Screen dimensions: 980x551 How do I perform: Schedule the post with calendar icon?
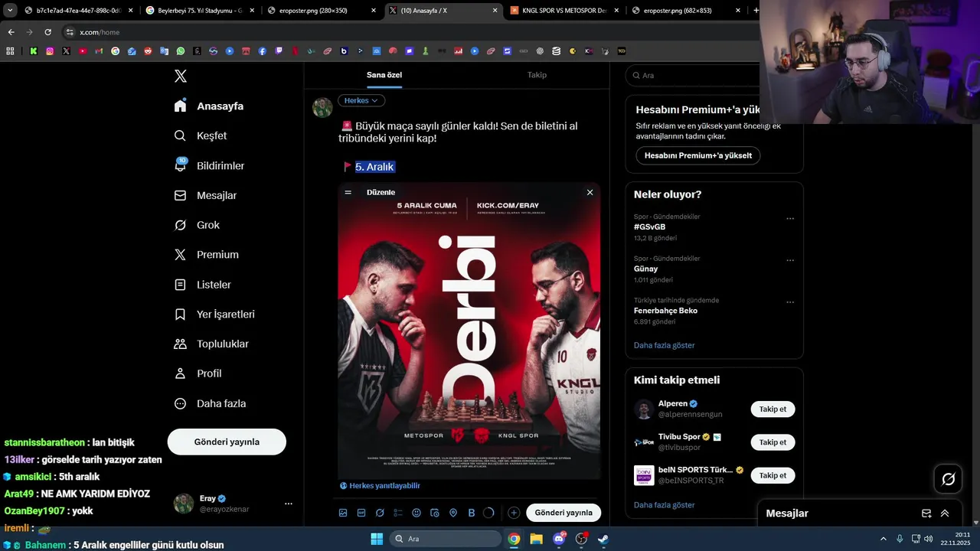(x=435, y=513)
